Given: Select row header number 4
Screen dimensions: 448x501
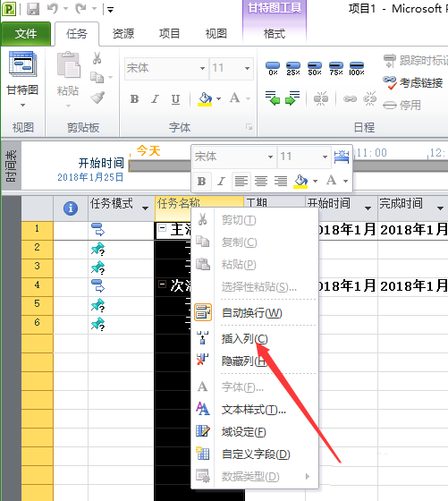Looking at the screenshot, I should 37,284.
